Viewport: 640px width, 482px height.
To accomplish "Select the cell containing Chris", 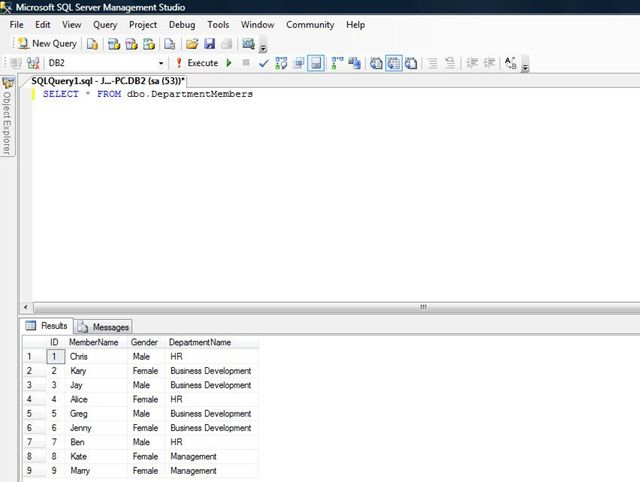I will 97,356.
